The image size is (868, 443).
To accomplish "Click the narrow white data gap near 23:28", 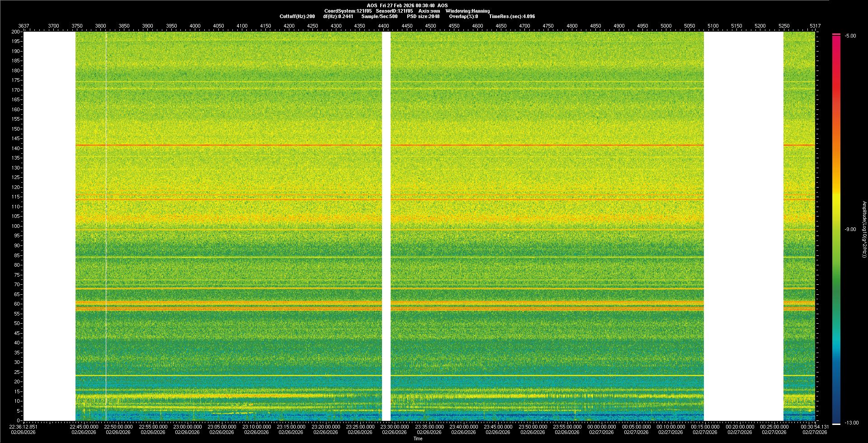I will (x=386, y=226).
